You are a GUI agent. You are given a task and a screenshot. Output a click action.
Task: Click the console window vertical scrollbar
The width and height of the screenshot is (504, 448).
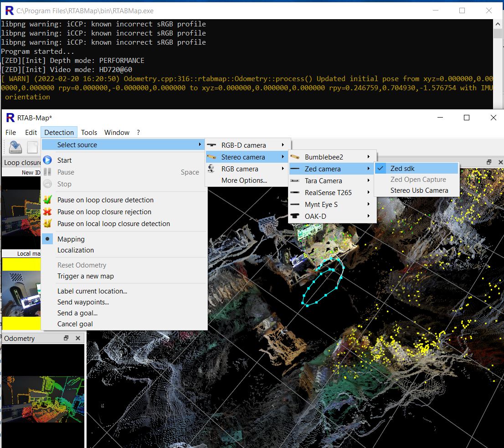[498, 34]
